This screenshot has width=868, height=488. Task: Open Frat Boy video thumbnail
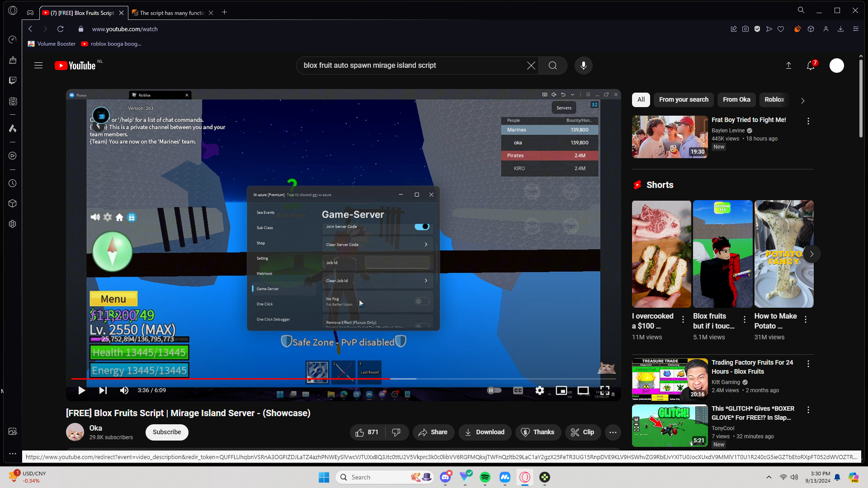coord(670,137)
